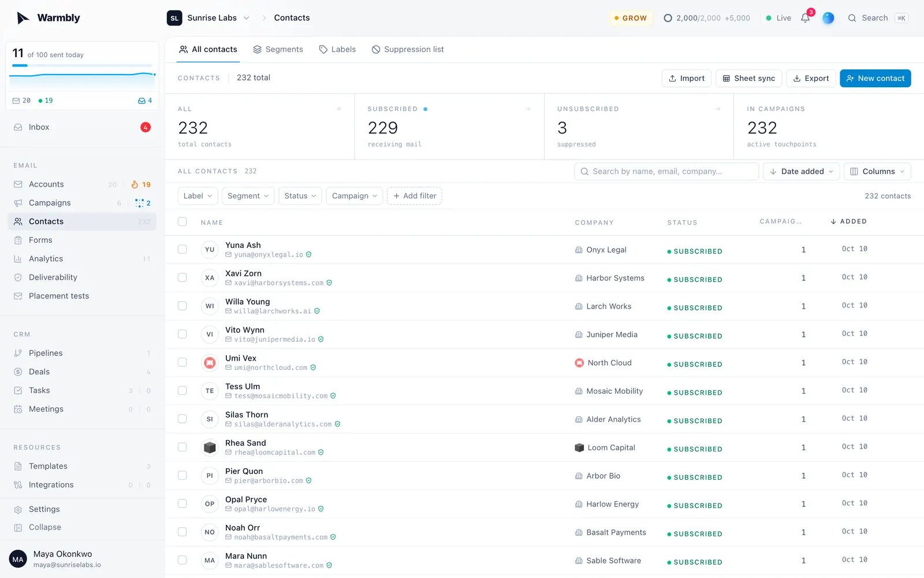924x578 pixels.
Task: Expand the Sunrise Labs workspace switcher
Action: [208, 18]
